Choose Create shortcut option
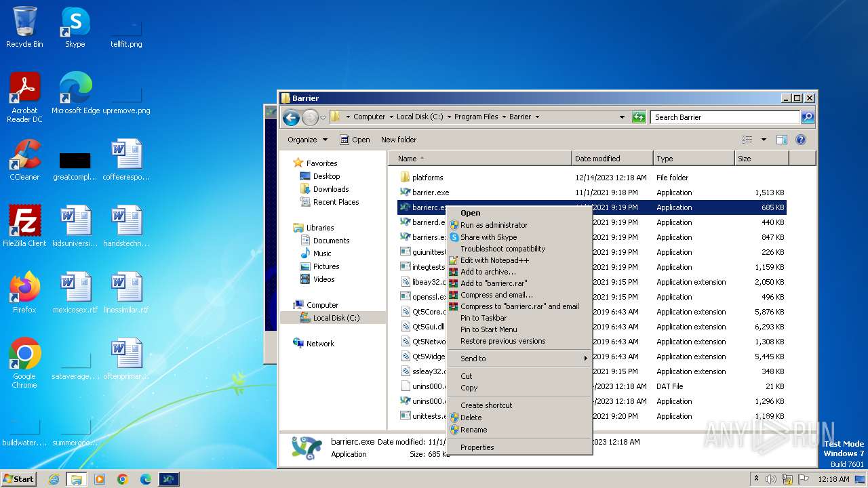Viewport: 868px width, 488px height. tap(519, 405)
